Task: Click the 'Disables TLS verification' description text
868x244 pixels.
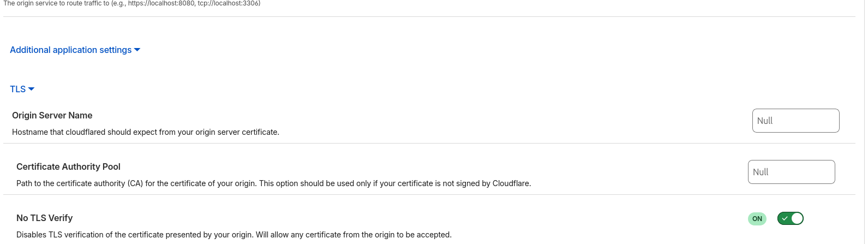Action: click(234, 235)
